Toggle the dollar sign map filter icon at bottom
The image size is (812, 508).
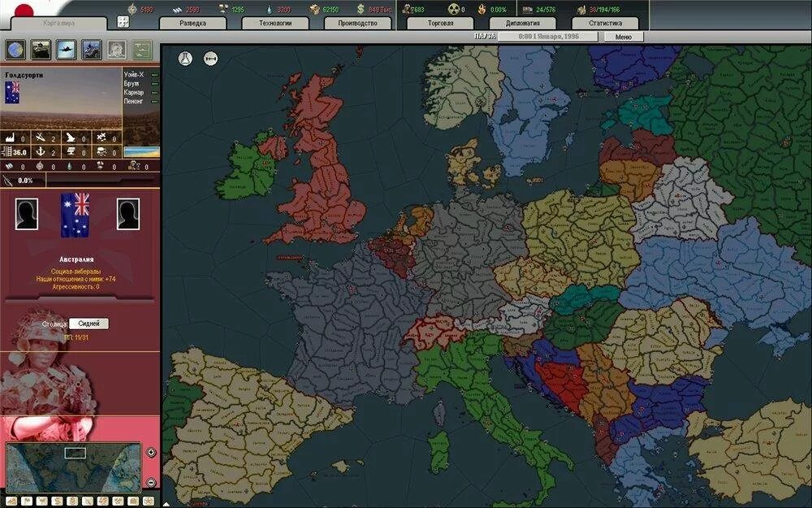pyautogui.click(x=57, y=501)
